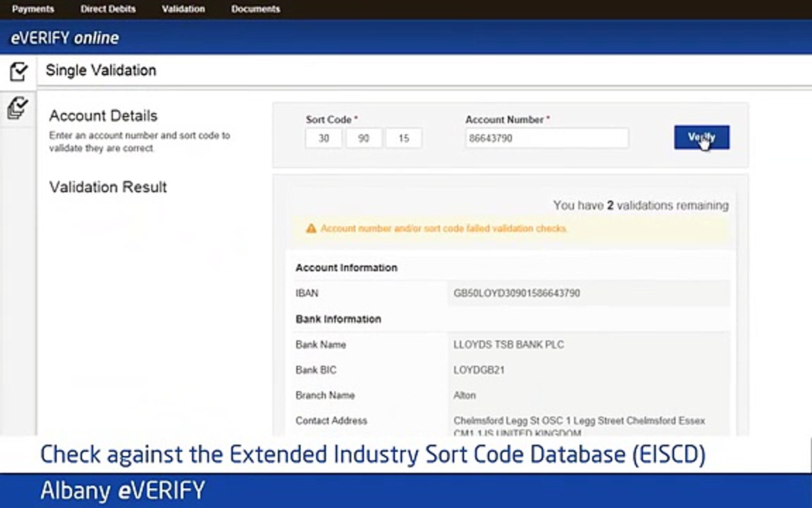This screenshot has height=508, width=812.
Task: Open the batch validation sidebar icon
Action: tap(18, 108)
